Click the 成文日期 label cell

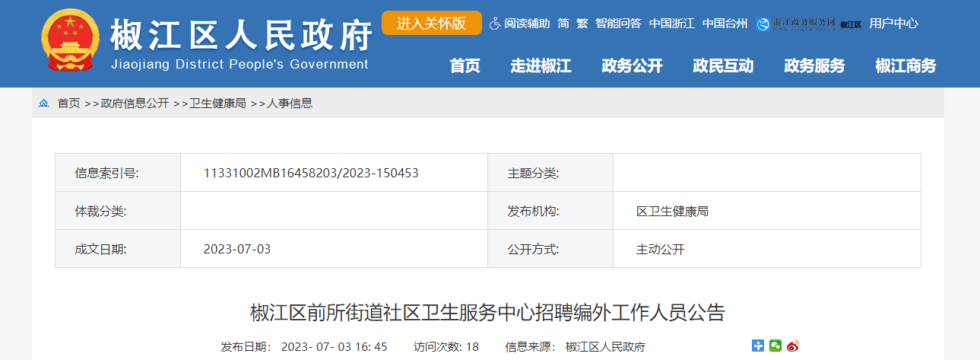click(x=118, y=249)
